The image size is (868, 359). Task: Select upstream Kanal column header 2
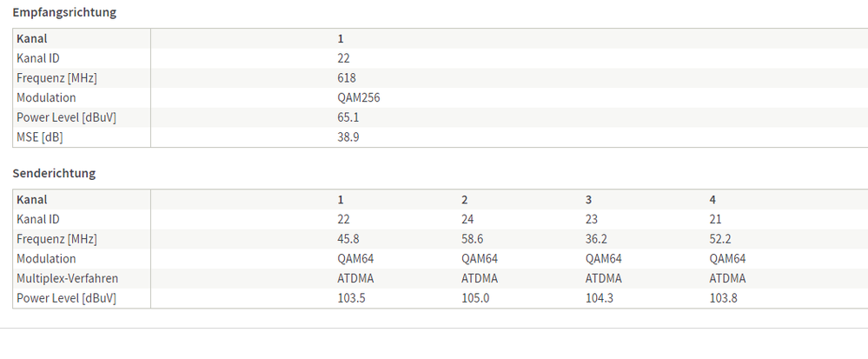pos(465,200)
